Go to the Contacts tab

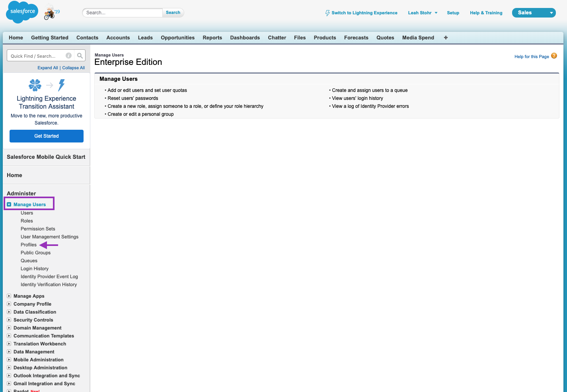87,37
